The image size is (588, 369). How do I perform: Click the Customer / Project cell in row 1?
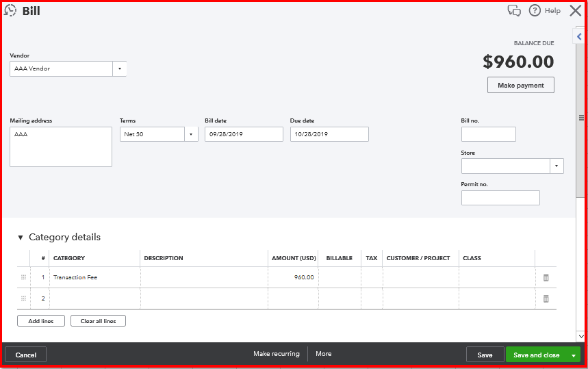[420, 277]
